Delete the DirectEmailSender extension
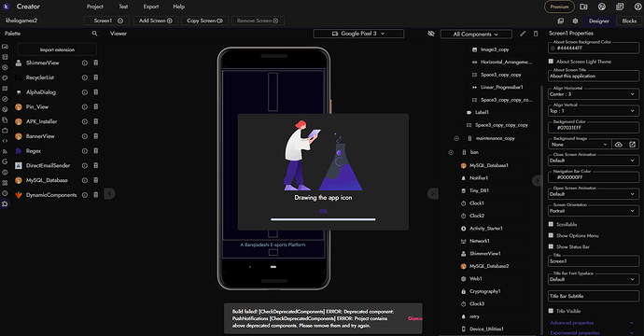The width and height of the screenshot is (644, 336). (96, 165)
